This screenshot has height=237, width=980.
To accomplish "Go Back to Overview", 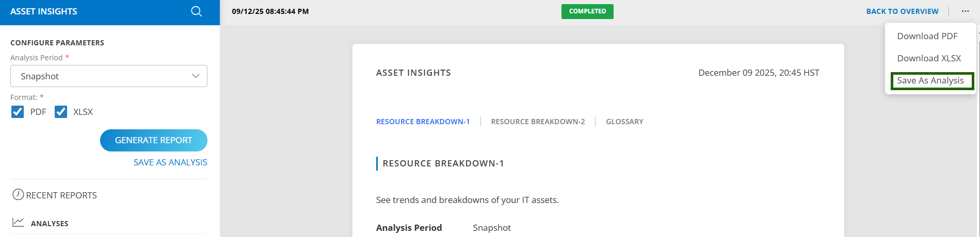I will click(x=902, y=11).
